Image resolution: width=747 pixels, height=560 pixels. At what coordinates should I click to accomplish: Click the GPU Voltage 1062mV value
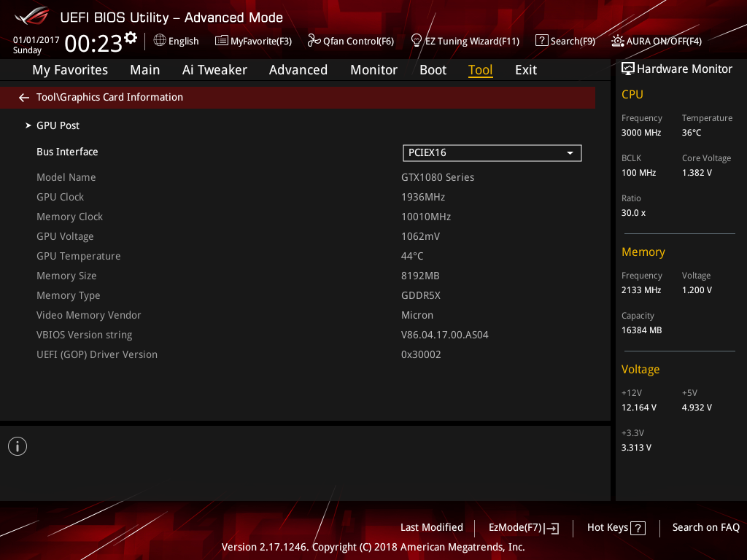pyautogui.click(x=421, y=236)
